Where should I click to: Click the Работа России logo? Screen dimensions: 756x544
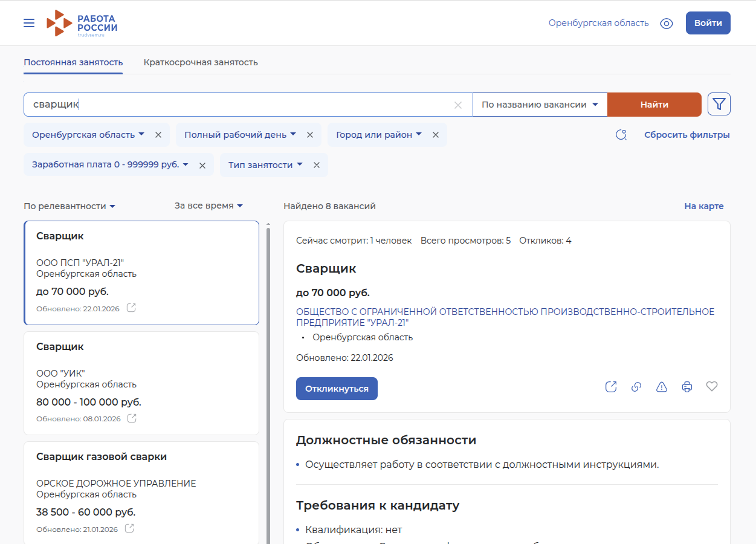click(x=82, y=24)
